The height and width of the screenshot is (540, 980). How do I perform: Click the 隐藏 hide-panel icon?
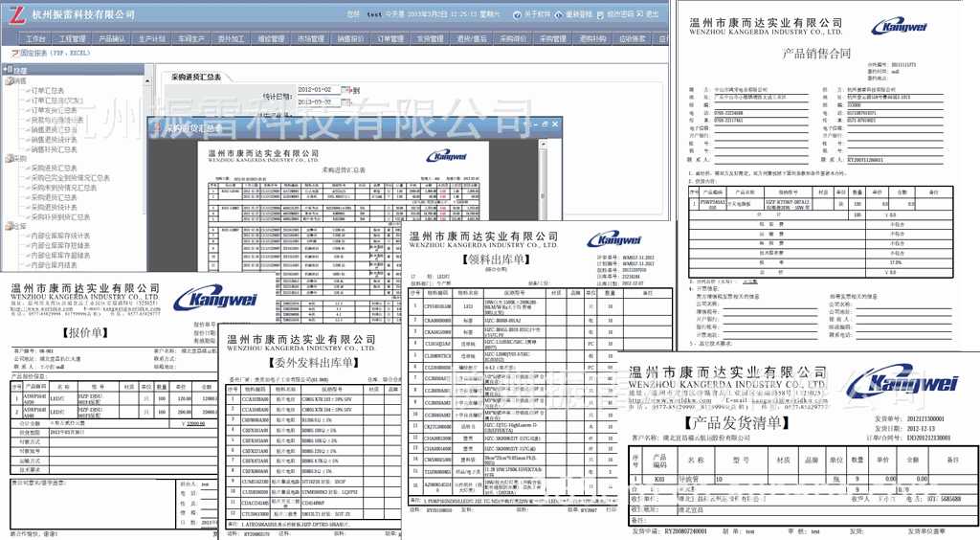tap(8, 70)
